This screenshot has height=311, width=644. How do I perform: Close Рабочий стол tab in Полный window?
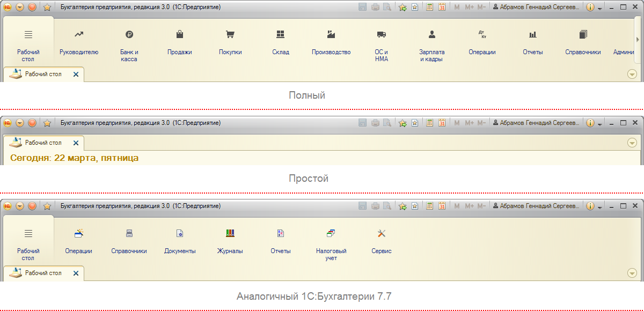pyautogui.click(x=76, y=75)
